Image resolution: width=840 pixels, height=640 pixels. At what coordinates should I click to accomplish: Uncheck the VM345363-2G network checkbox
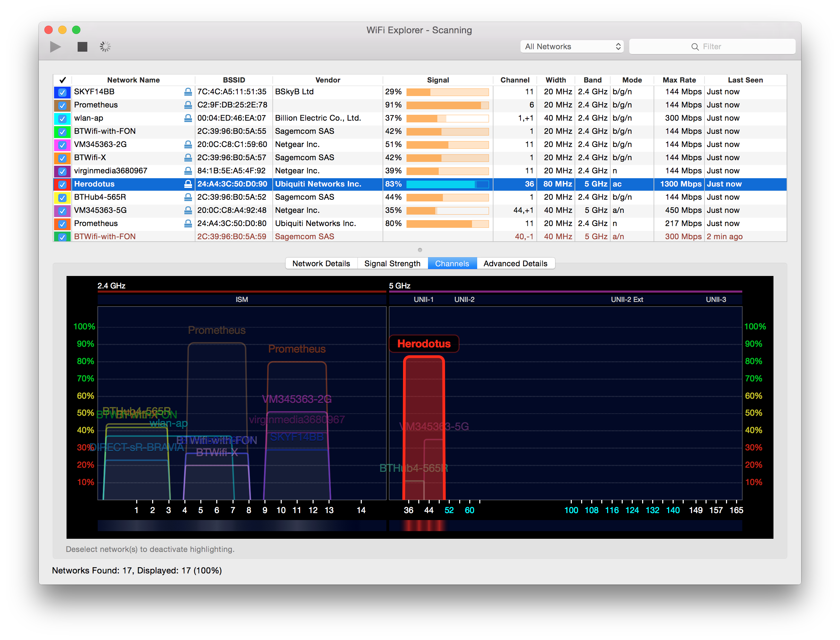pyautogui.click(x=62, y=145)
